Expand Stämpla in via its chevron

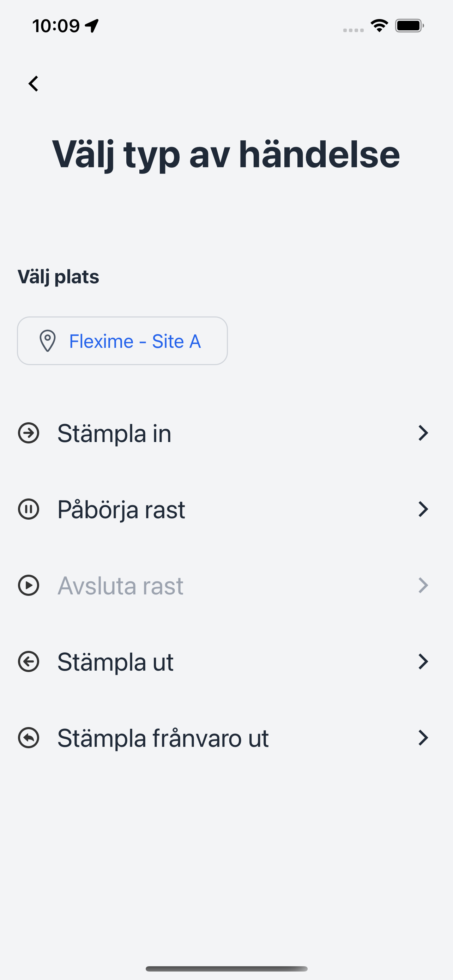click(x=423, y=433)
